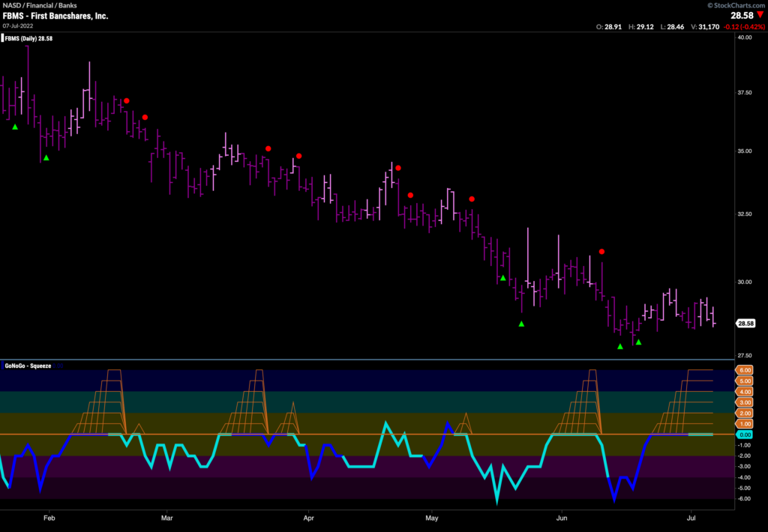
Task: Click the rightmost green triangle marker in June
Action: pos(638,342)
